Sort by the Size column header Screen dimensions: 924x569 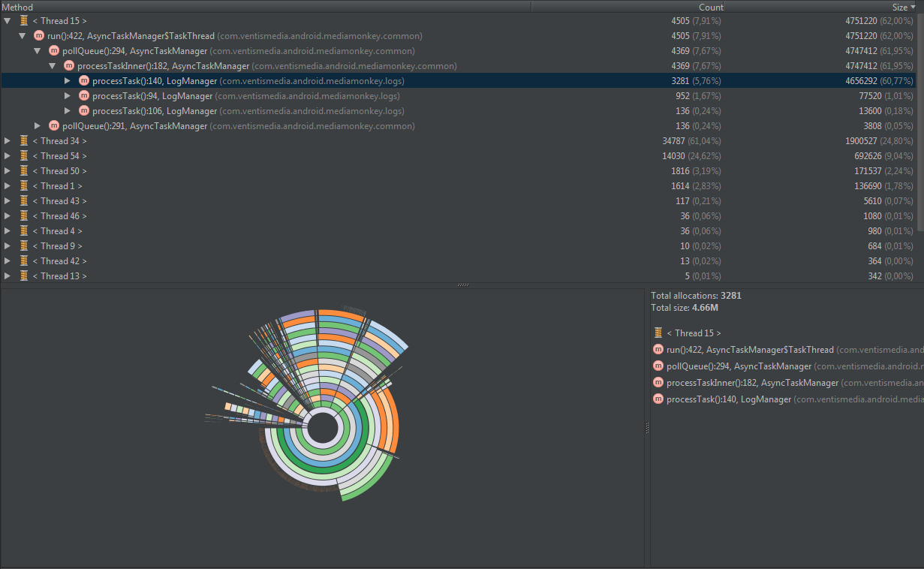pyautogui.click(x=899, y=7)
